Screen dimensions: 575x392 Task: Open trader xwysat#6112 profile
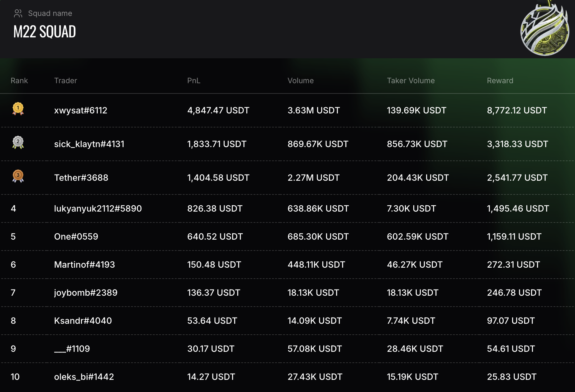[81, 110]
